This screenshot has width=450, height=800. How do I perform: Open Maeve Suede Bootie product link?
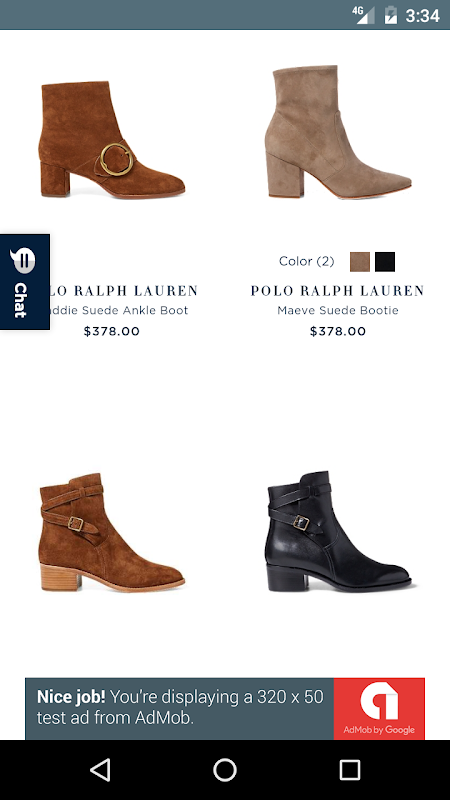coord(338,310)
